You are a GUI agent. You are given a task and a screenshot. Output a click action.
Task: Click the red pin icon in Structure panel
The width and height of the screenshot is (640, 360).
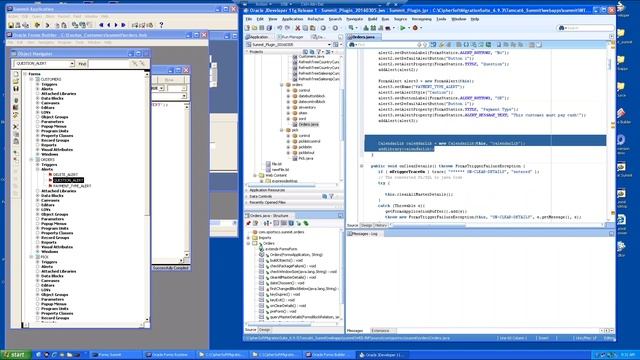pyautogui.click(x=248, y=223)
